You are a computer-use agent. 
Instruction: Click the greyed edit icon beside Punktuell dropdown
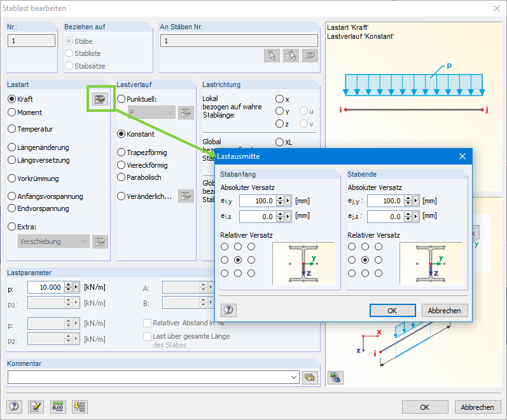click(x=186, y=112)
